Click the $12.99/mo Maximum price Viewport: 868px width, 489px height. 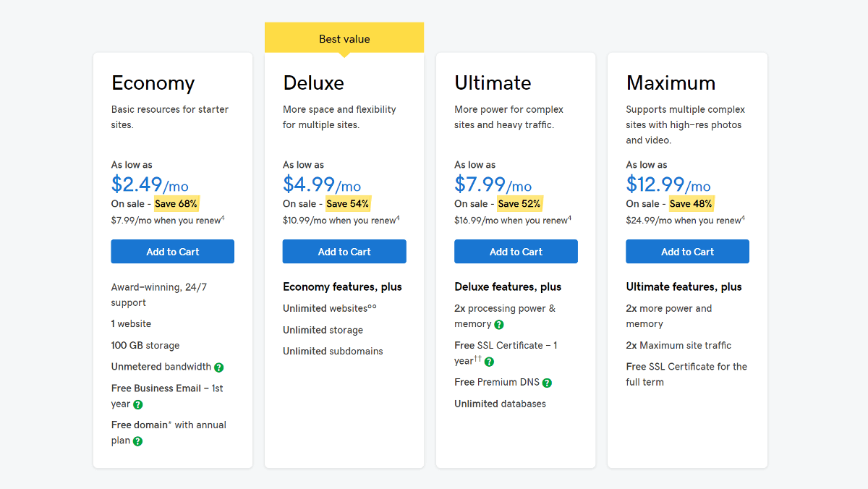pos(668,185)
